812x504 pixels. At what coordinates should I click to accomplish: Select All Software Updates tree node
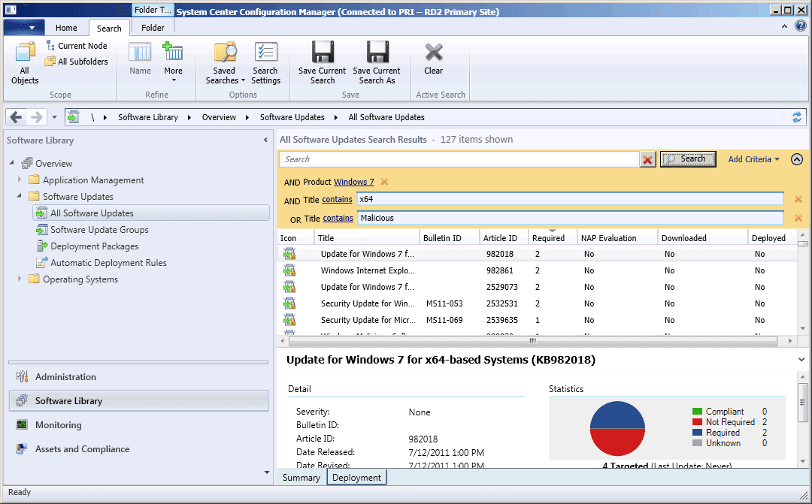[151, 213]
